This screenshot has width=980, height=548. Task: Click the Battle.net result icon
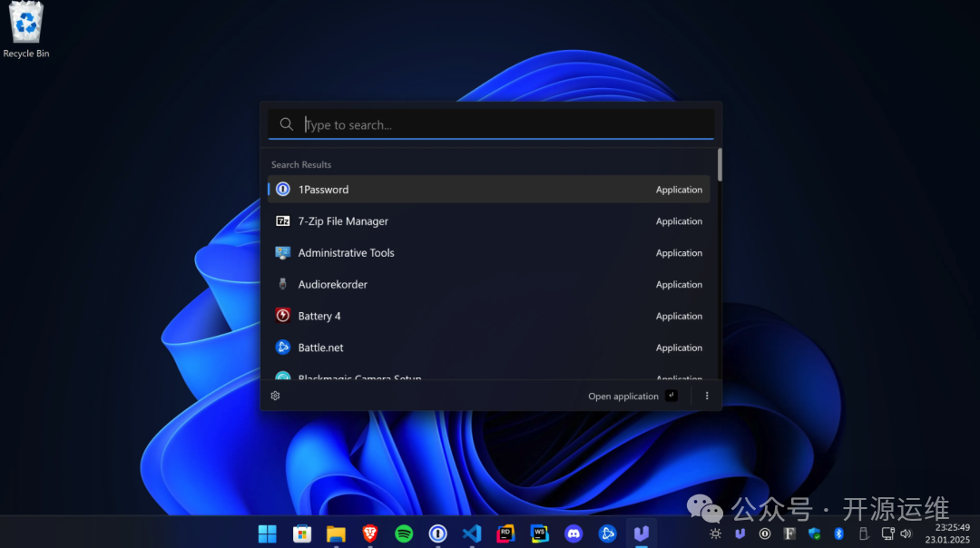click(x=282, y=347)
